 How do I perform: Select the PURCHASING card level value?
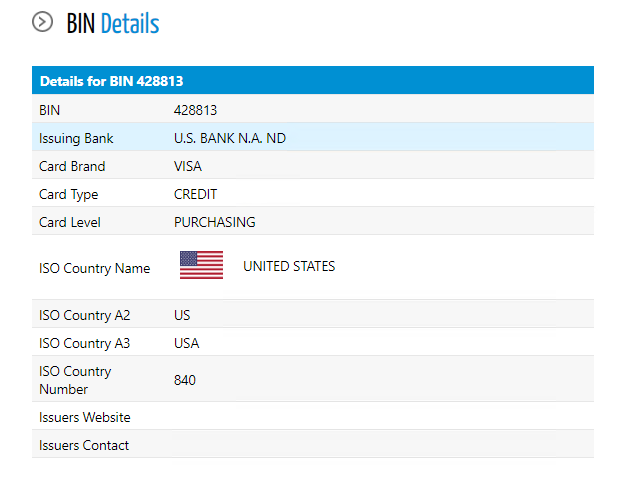(215, 223)
